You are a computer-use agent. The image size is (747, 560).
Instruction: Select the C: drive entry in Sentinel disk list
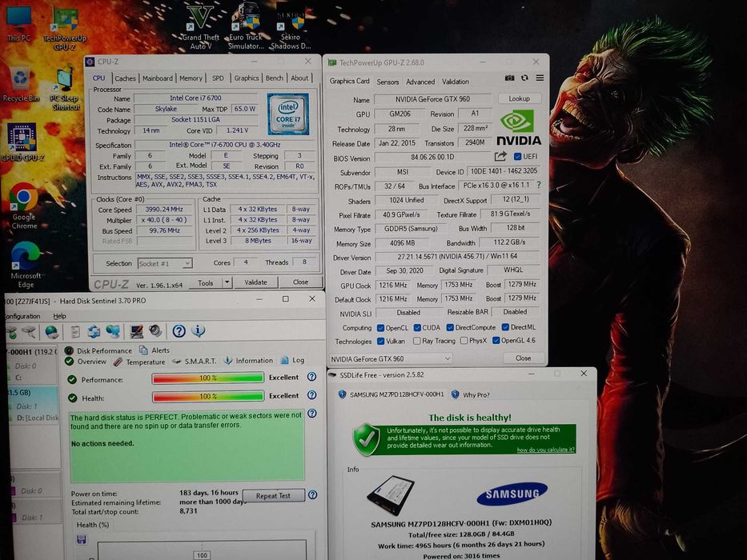pyautogui.click(x=19, y=378)
